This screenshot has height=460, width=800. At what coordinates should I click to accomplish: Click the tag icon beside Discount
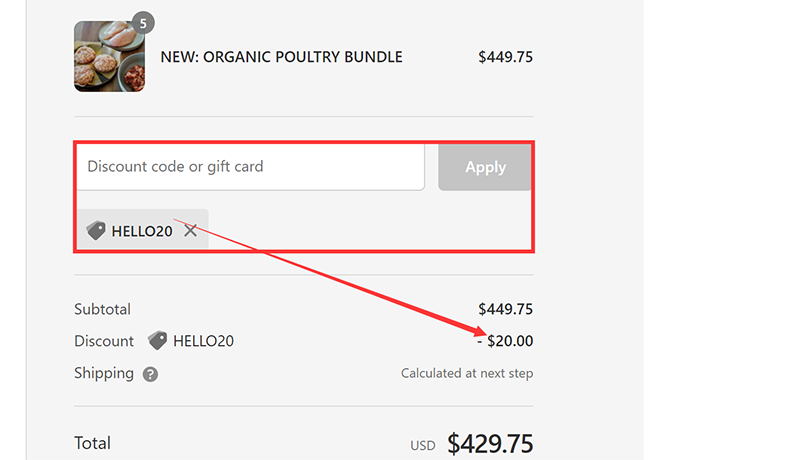point(157,341)
